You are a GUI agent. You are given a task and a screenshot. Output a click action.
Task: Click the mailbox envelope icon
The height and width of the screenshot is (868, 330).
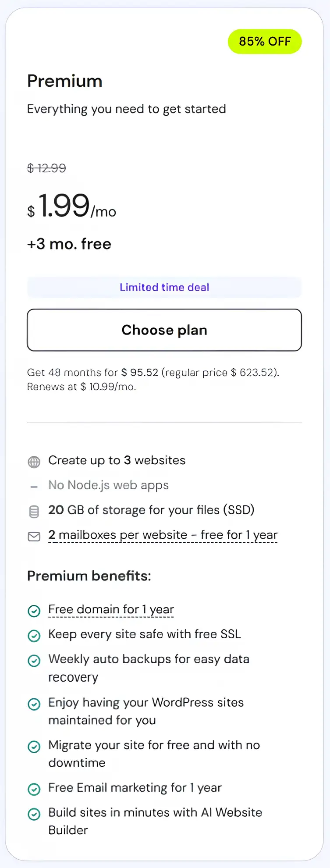point(34,536)
